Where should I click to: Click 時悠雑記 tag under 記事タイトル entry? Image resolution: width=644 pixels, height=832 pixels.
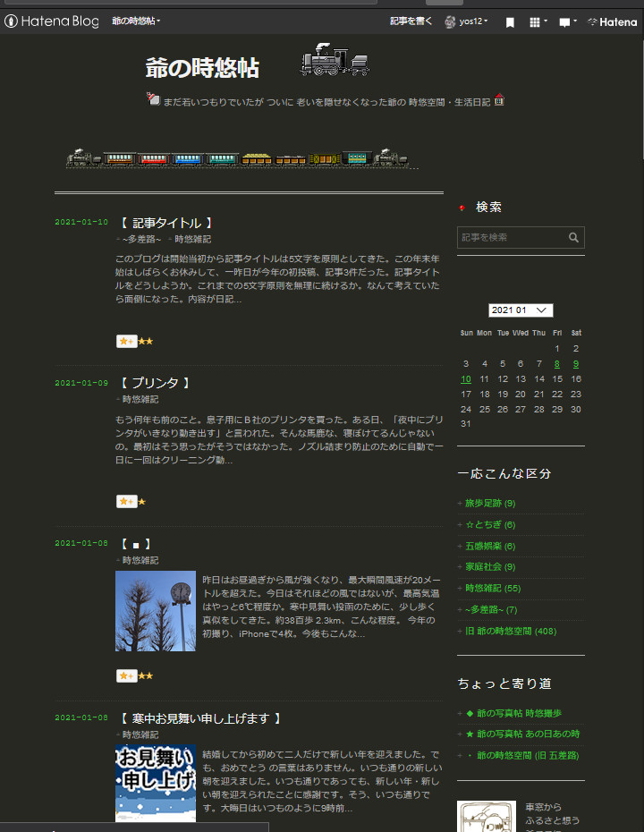[192, 239]
